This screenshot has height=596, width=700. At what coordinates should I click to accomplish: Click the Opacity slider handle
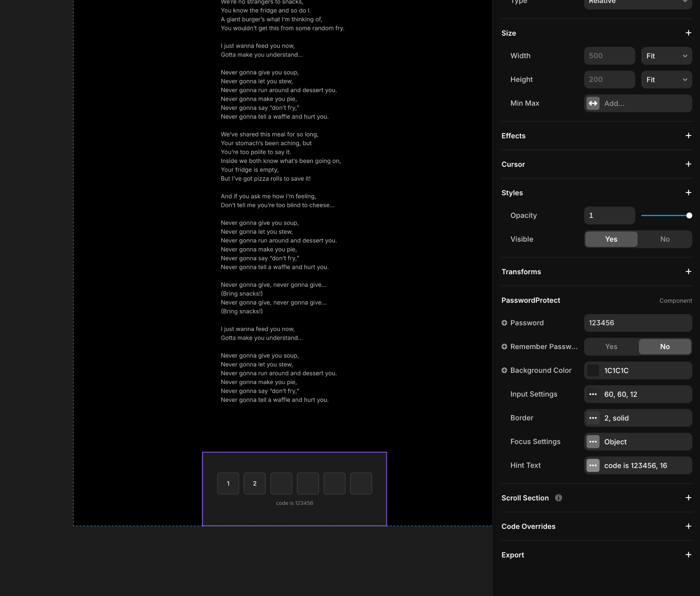coord(689,215)
